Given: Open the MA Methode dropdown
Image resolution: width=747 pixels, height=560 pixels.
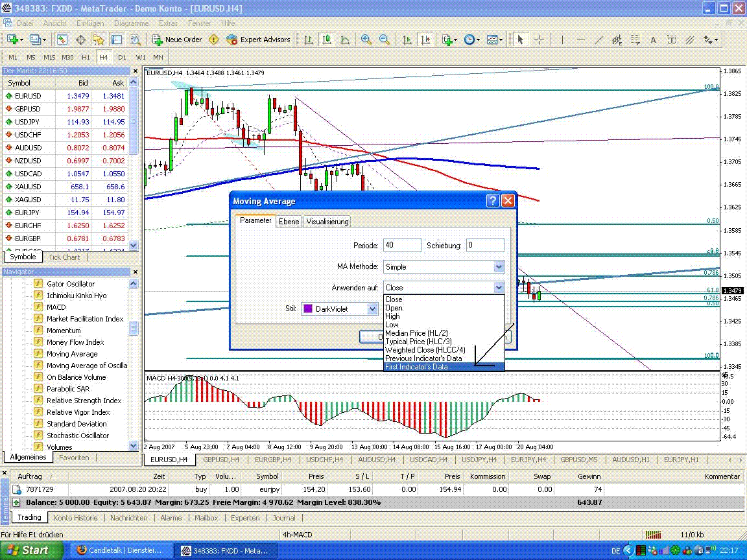Looking at the screenshot, I should pyautogui.click(x=498, y=267).
